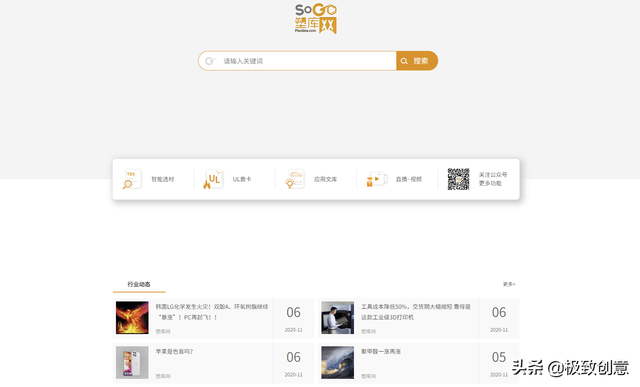640x387 pixels.
Task: Click the SoGo 塑库网 logo
Action: [x=316, y=19]
